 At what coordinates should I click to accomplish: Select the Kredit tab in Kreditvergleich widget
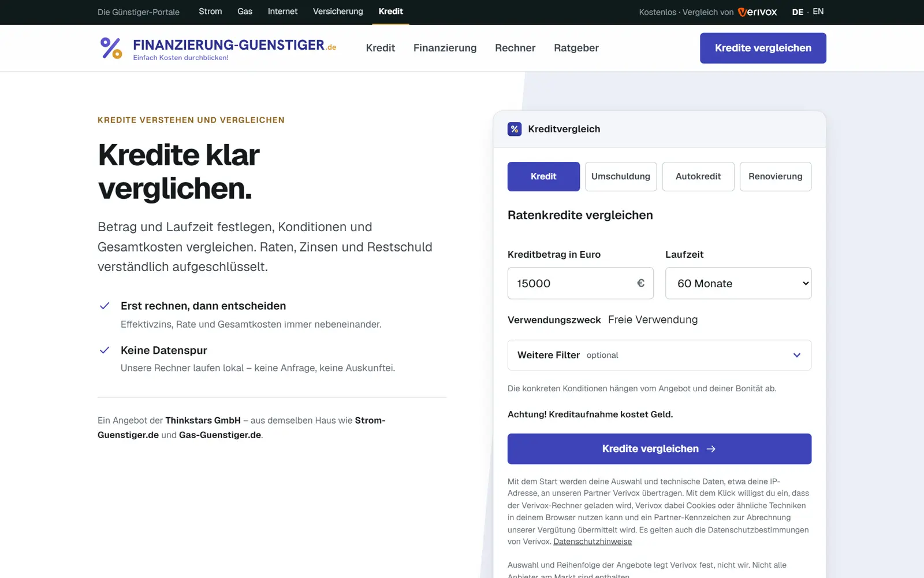[x=543, y=176]
